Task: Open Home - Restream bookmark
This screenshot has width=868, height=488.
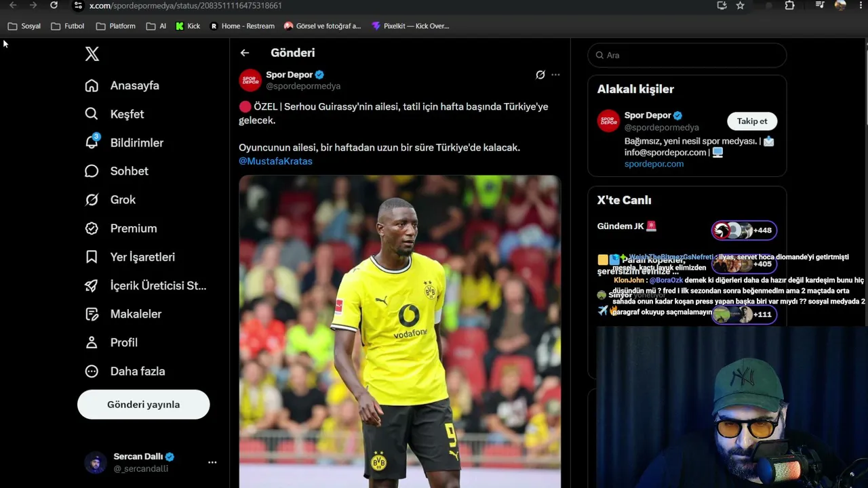Action: point(242,26)
